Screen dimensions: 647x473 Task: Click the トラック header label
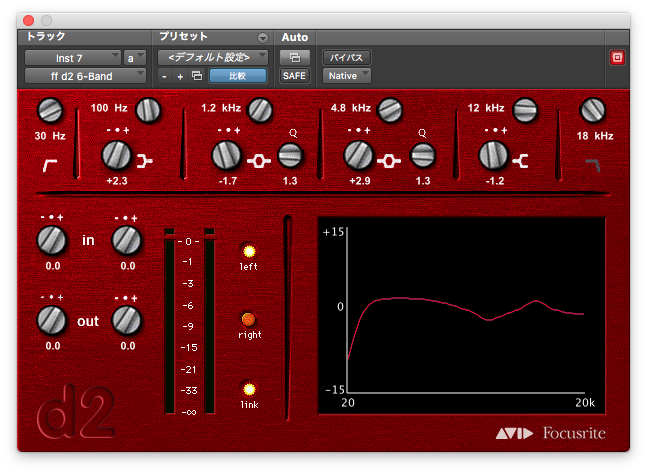(x=46, y=36)
